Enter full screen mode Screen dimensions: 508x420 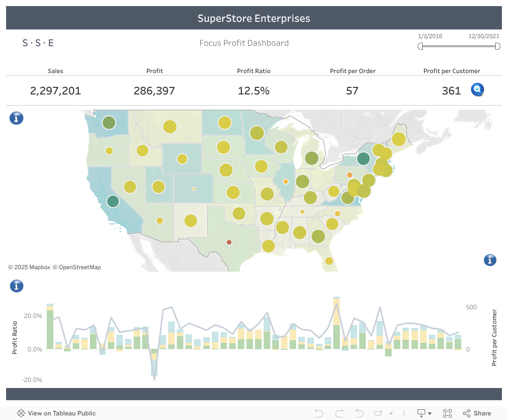448,413
